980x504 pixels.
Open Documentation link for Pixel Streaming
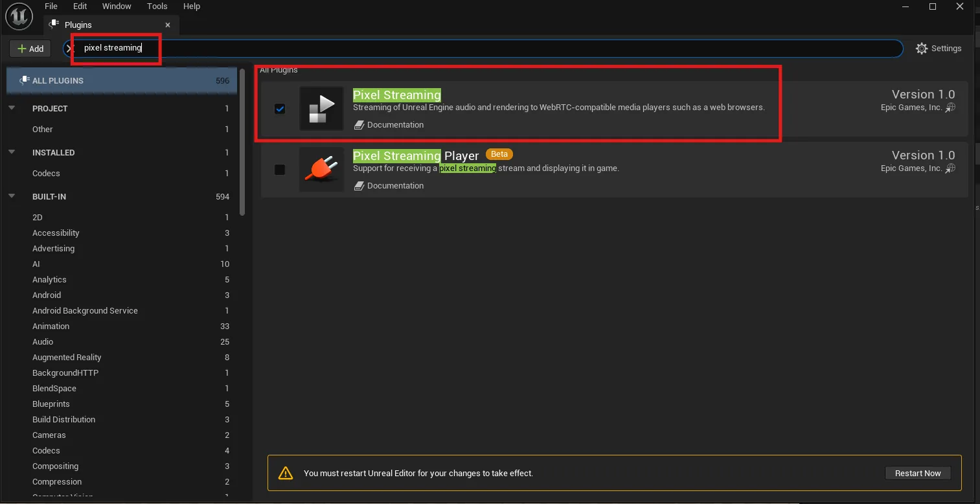point(395,125)
